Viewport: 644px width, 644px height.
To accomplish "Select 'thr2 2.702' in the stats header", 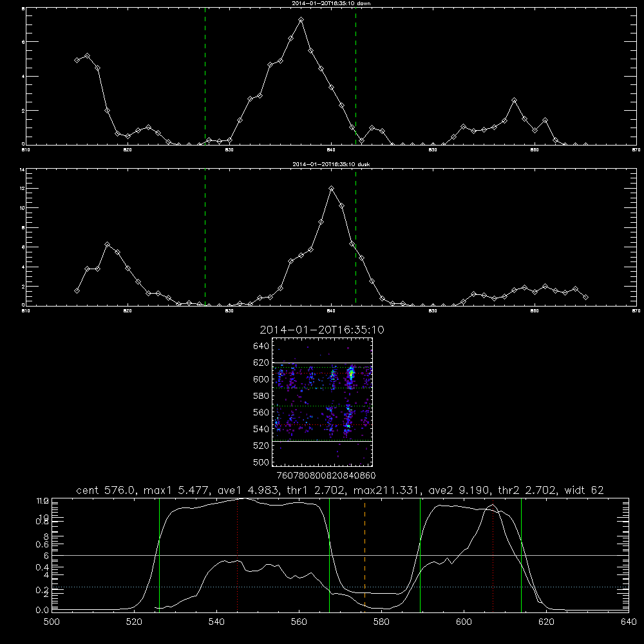I will (527, 490).
